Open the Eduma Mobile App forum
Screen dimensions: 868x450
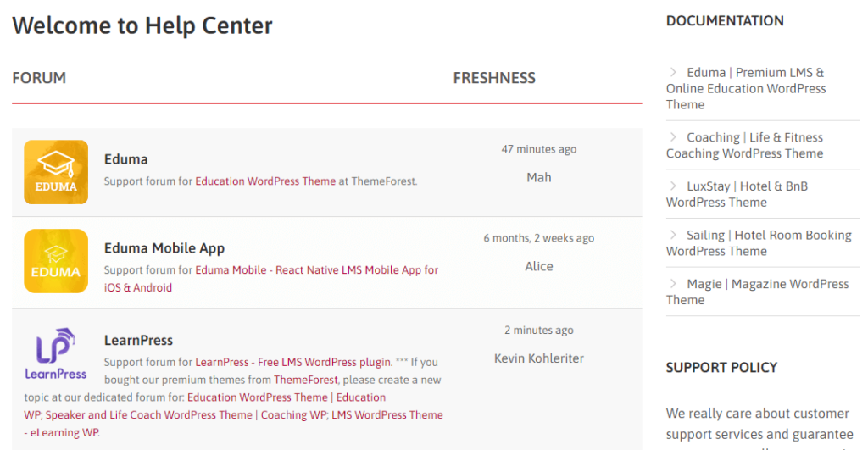(164, 248)
